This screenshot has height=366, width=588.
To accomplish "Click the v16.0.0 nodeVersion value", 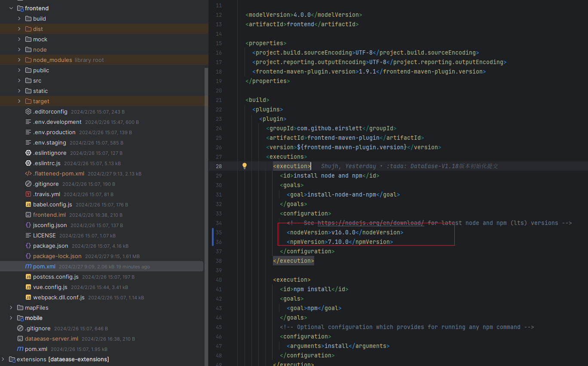I will click(x=343, y=232).
